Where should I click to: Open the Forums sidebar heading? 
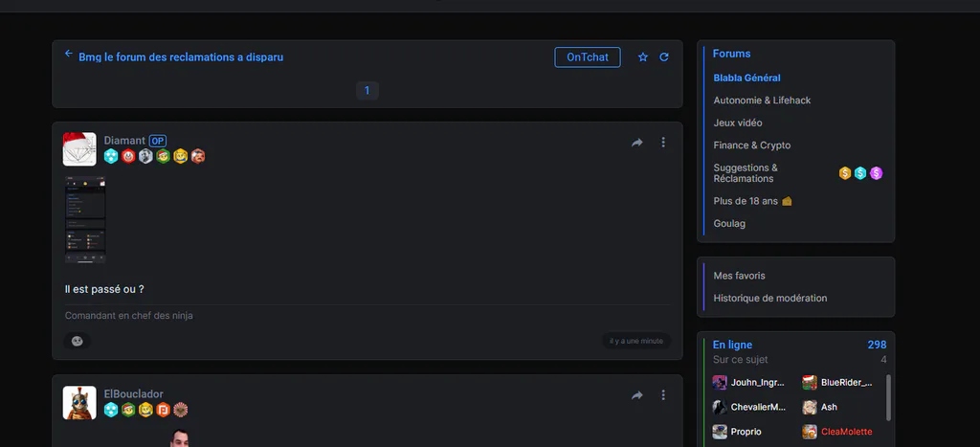coord(731,54)
